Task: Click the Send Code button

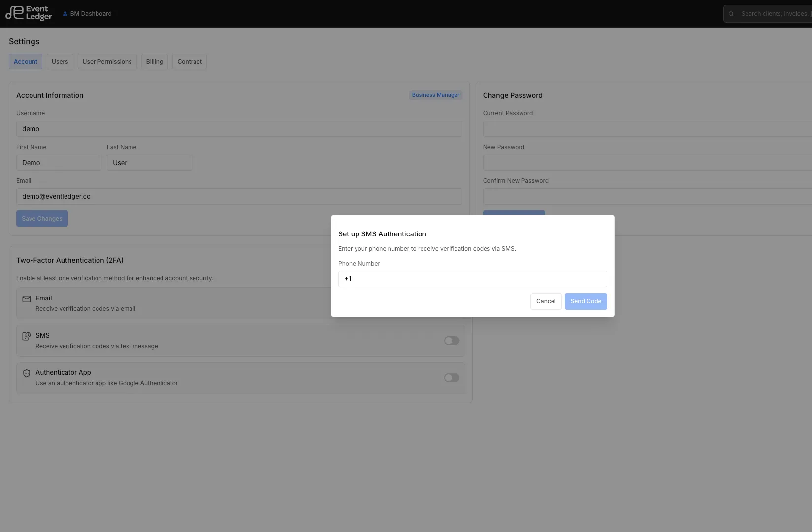Action: (x=586, y=301)
